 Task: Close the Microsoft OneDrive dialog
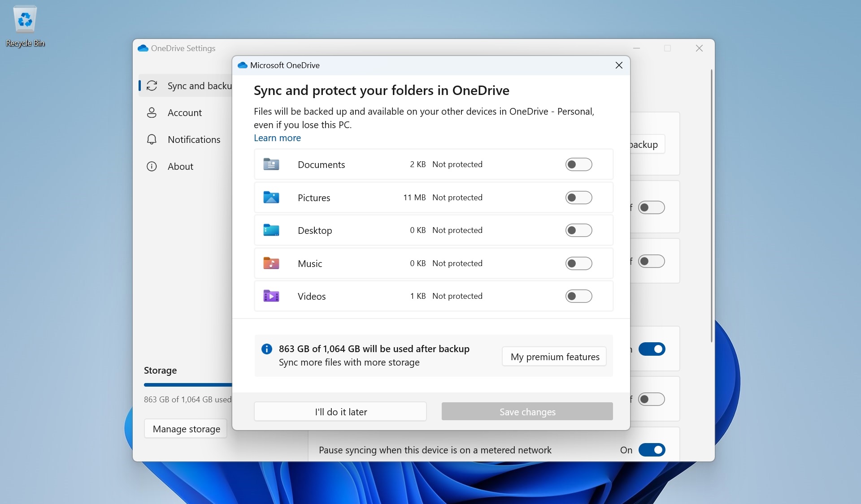(619, 65)
